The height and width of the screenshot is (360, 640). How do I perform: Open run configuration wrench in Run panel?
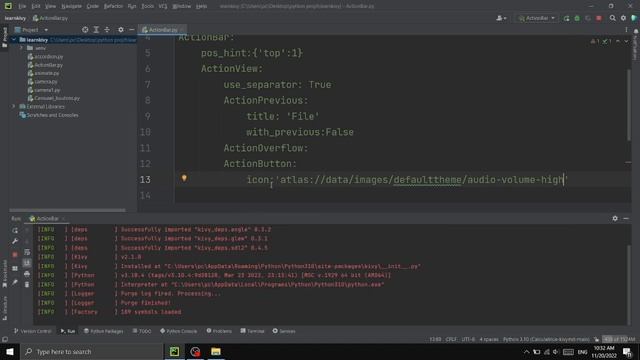(15, 241)
